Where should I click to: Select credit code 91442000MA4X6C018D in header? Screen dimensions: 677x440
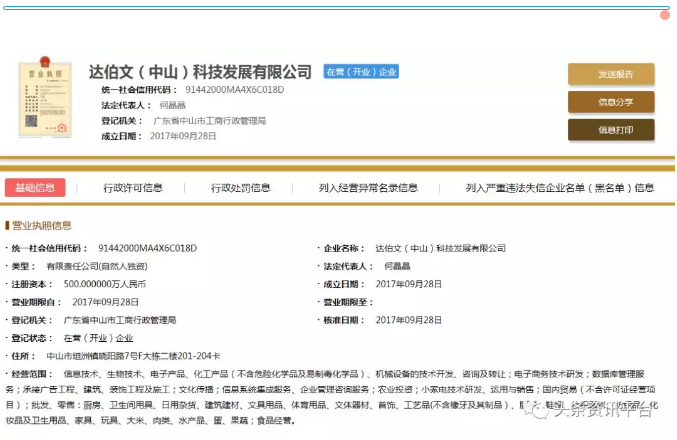click(234, 90)
